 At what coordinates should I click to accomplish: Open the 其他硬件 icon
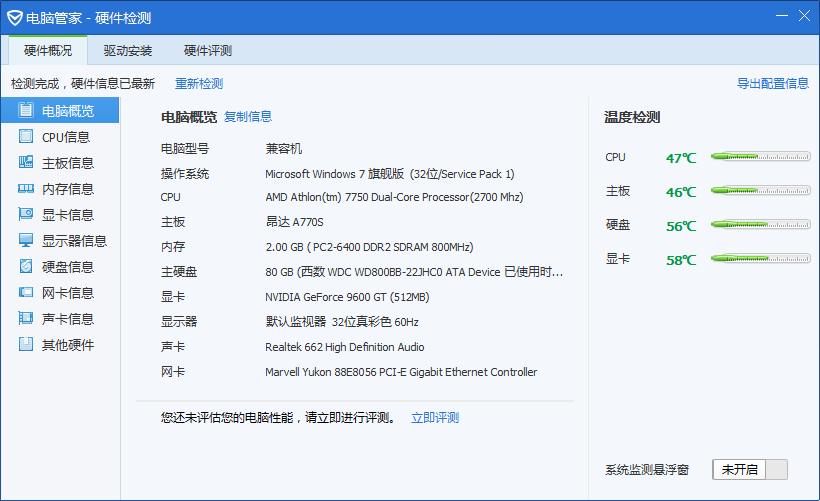pyautogui.click(x=26, y=344)
